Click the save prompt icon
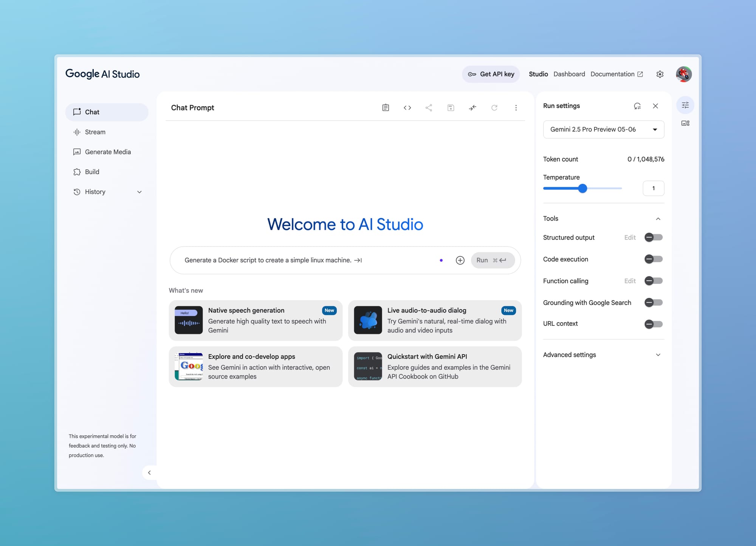Screen dimensions: 756x546 451,108
